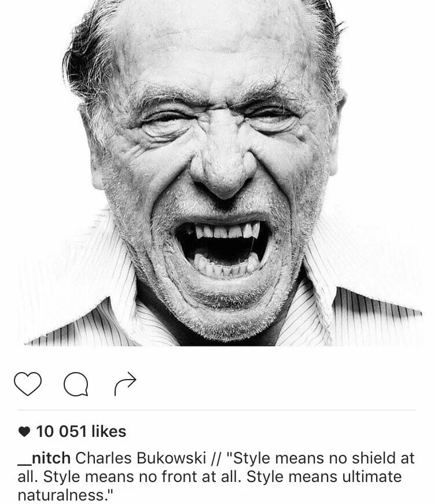434x504 pixels.
Task: Open comments using the speech bubble icon
Action: point(76,384)
